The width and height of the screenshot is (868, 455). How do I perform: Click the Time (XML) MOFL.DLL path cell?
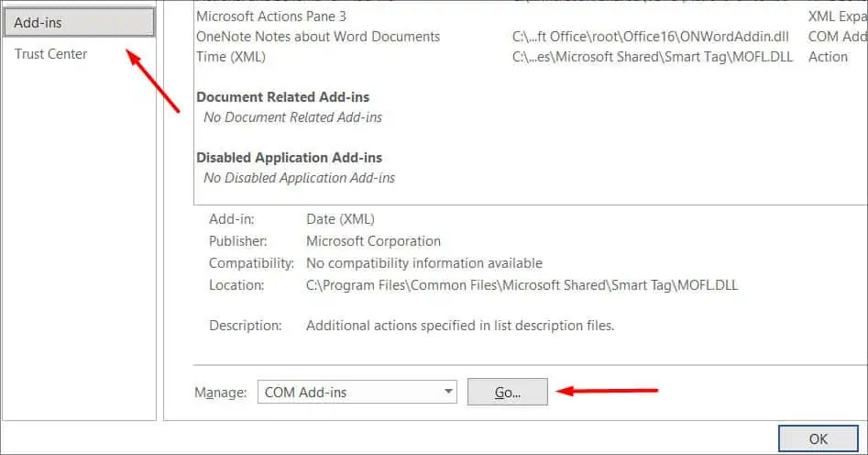[x=652, y=57]
